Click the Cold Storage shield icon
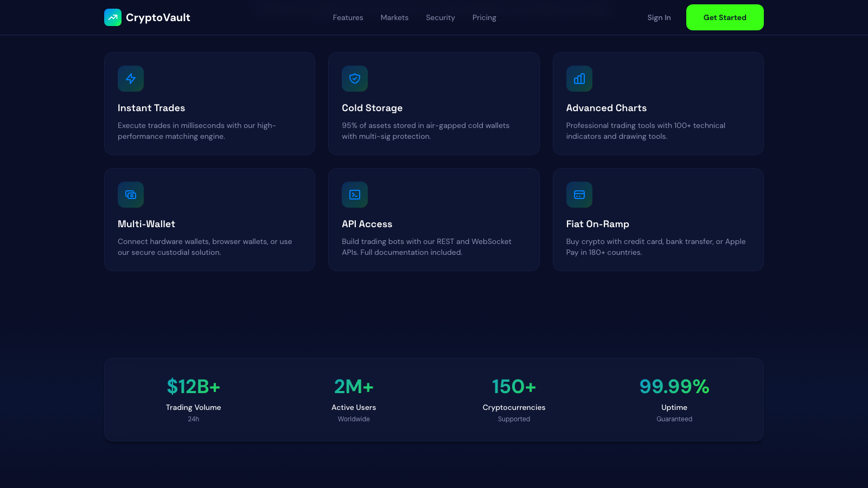Viewport: 868px width, 488px height. [355, 79]
